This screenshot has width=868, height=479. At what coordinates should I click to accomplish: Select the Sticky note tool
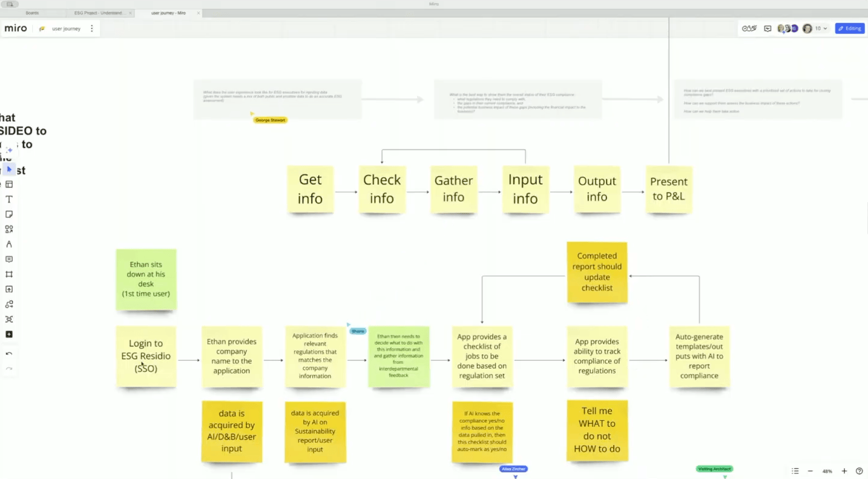pyautogui.click(x=9, y=214)
